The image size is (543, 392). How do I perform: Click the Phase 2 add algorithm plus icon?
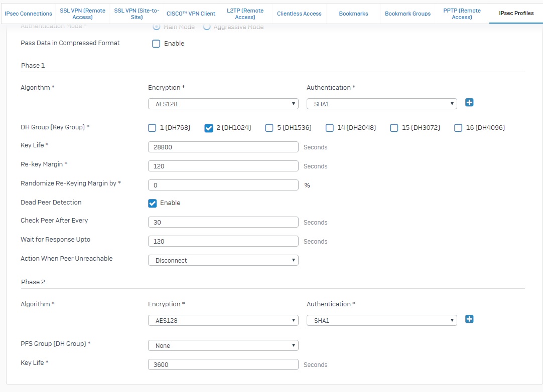pos(469,319)
